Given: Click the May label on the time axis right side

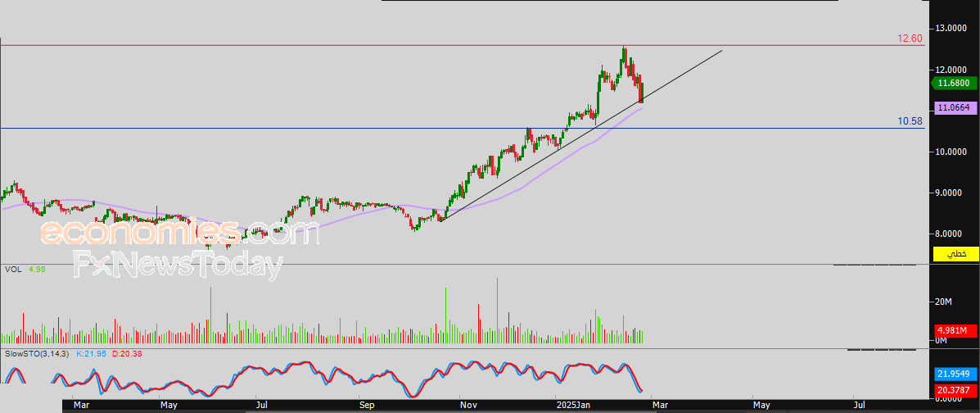Looking at the screenshot, I should click(x=761, y=406).
